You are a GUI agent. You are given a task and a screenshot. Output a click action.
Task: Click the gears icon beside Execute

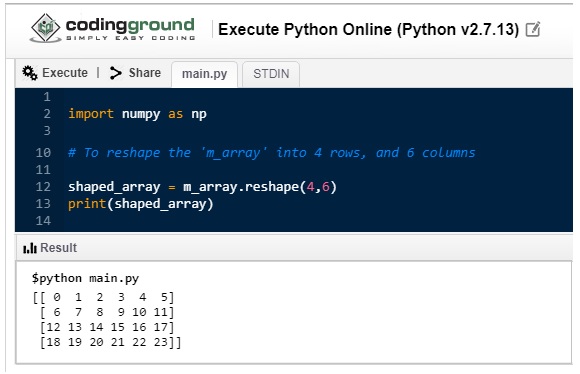click(x=30, y=73)
